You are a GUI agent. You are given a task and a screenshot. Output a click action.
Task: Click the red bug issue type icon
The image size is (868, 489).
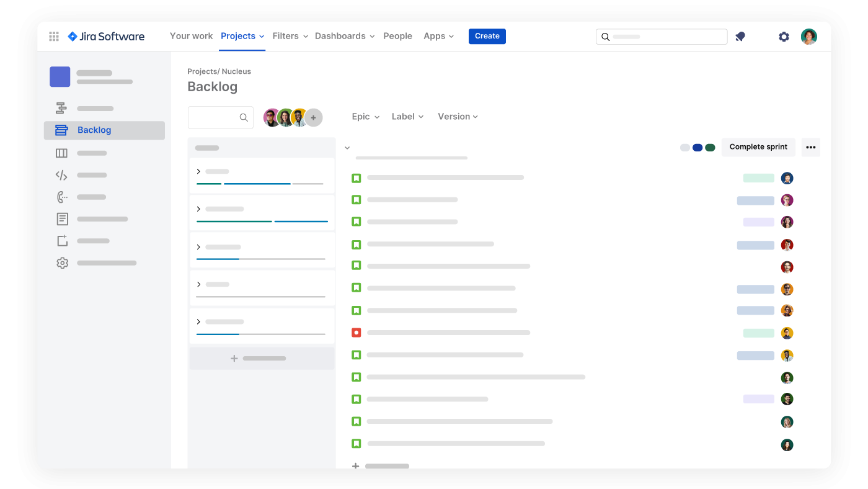tap(356, 333)
